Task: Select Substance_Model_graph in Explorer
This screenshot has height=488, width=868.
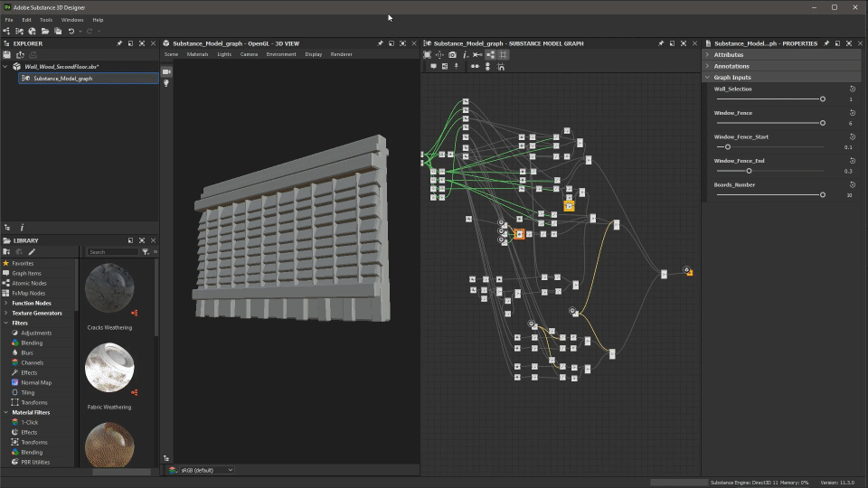Action: [89, 79]
